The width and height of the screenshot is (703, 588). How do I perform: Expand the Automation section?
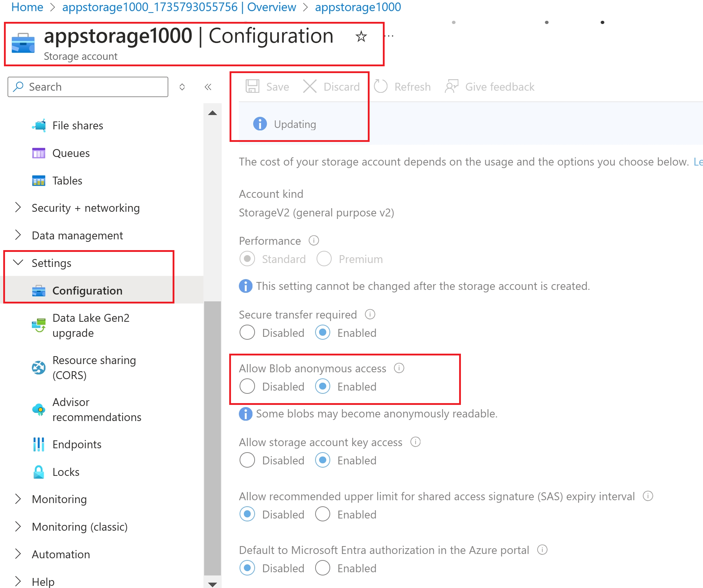[x=18, y=554]
